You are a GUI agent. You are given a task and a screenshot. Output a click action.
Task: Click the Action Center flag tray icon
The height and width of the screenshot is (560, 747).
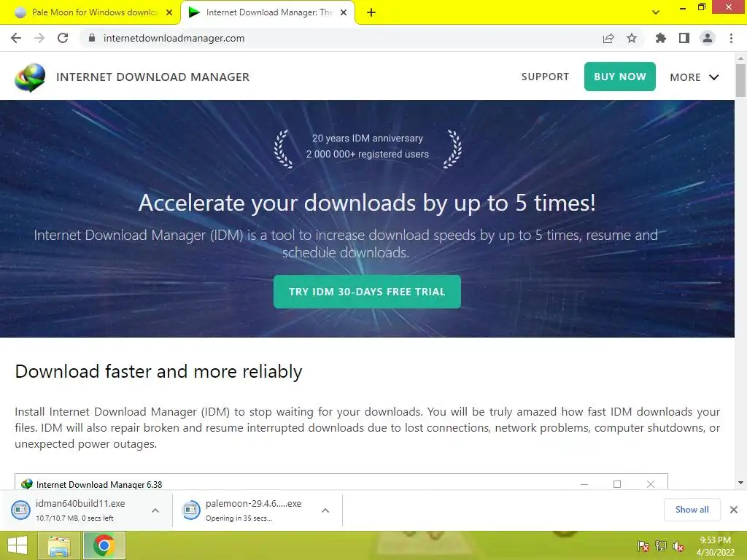(x=643, y=546)
